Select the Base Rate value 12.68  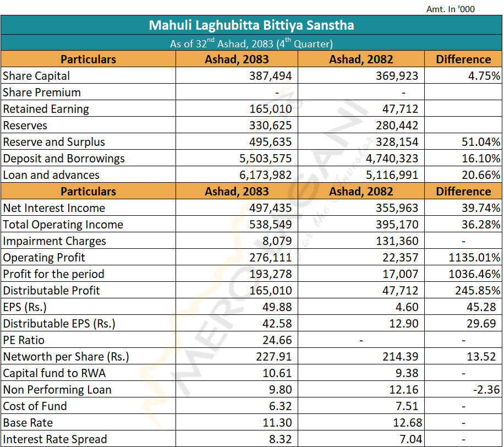407,423
